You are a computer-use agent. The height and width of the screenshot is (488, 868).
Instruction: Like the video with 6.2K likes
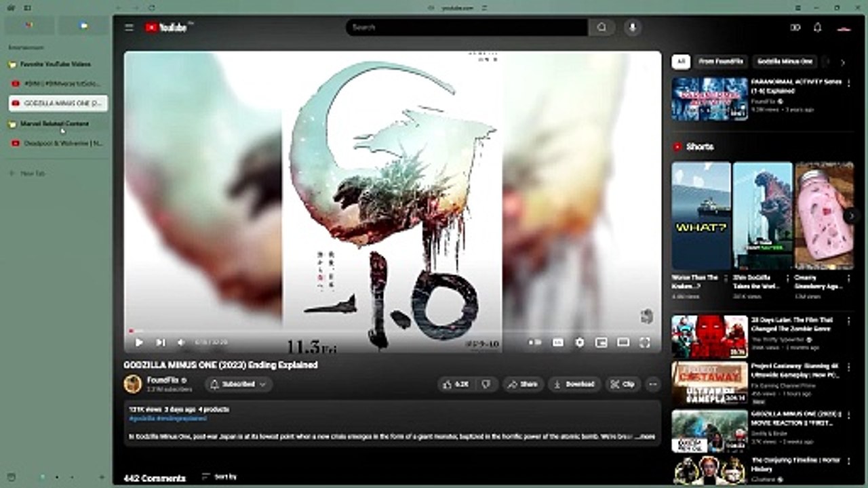pyautogui.click(x=456, y=384)
